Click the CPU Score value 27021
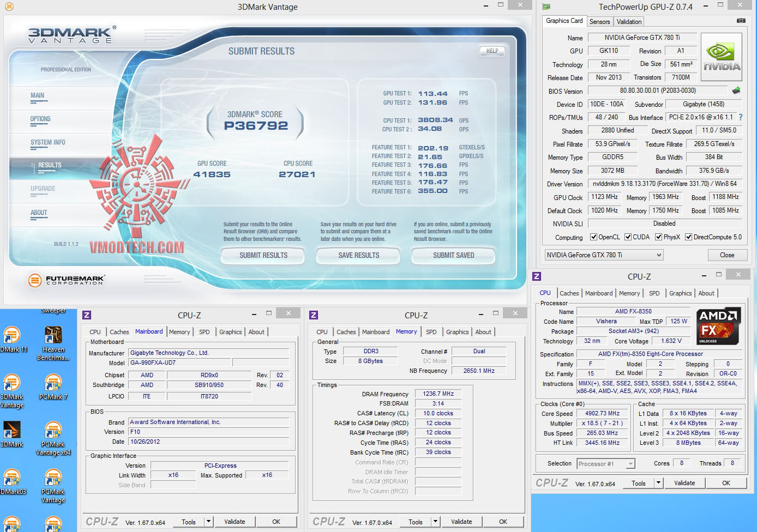The height and width of the screenshot is (532, 757). tap(297, 174)
